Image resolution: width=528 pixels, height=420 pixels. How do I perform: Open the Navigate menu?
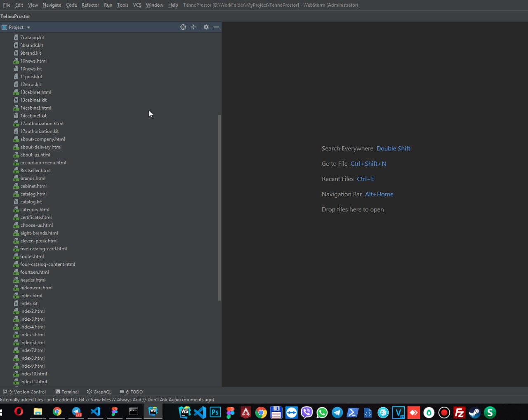coord(52,5)
